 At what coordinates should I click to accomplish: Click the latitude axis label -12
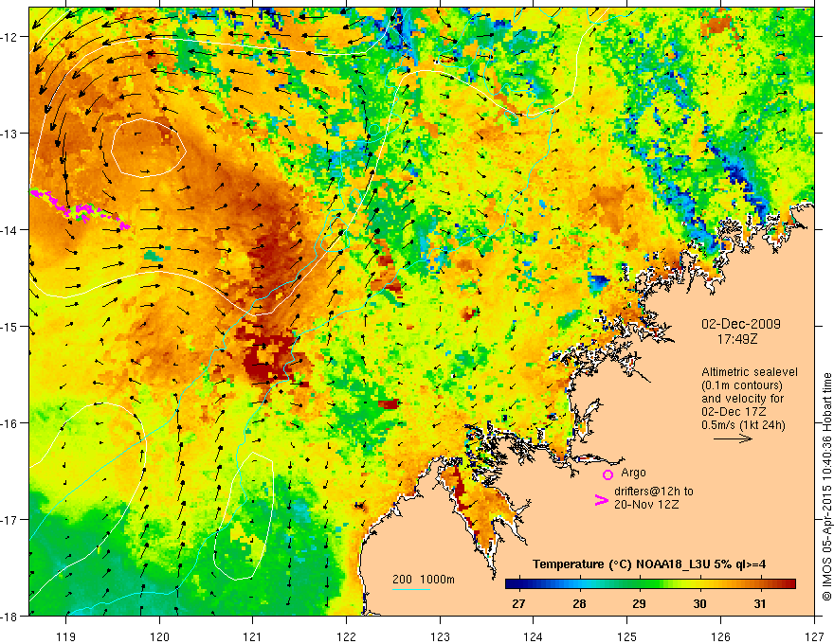(x=10, y=37)
